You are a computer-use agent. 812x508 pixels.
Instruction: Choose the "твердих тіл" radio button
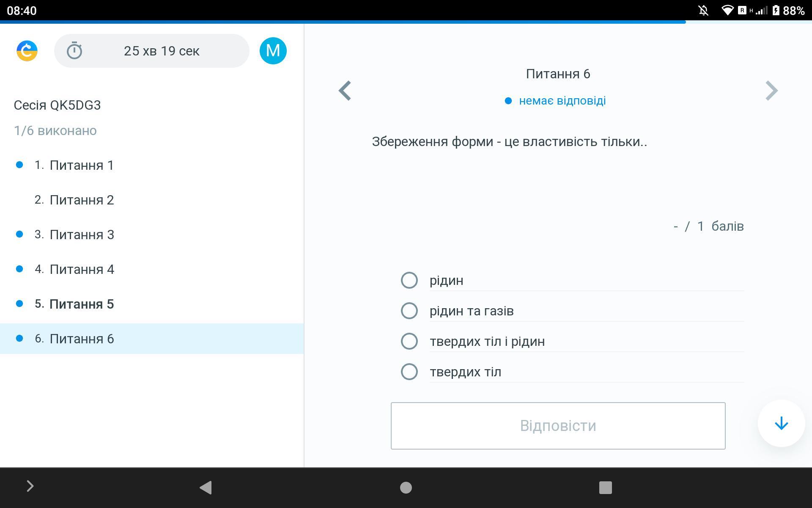tap(409, 372)
